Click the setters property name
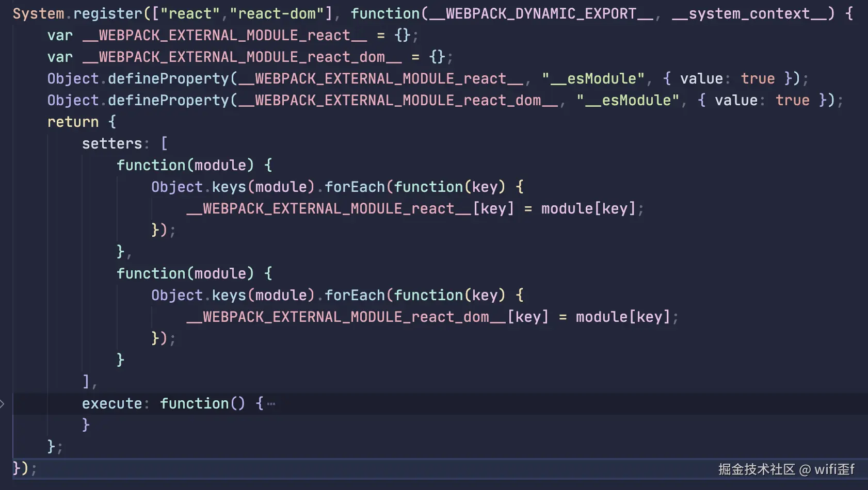The image size is (868, 490). [x=112, y=143]
